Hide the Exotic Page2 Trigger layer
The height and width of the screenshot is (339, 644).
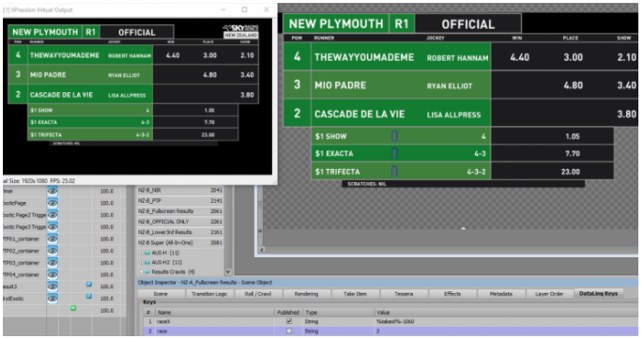[x=53, y=215]
